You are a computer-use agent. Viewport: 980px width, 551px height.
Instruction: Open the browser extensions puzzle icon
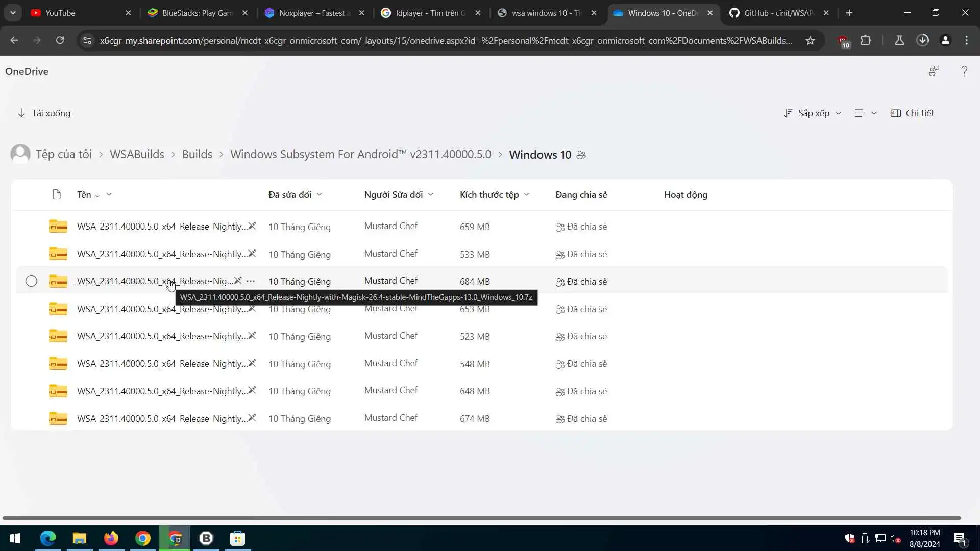click(866, 40)
